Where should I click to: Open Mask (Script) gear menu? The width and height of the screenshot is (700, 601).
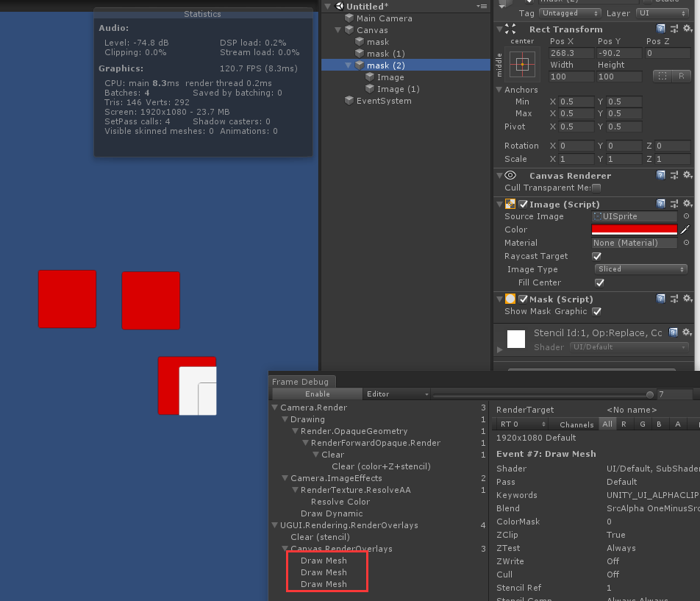pyautogui.click(x=688, y=299)
